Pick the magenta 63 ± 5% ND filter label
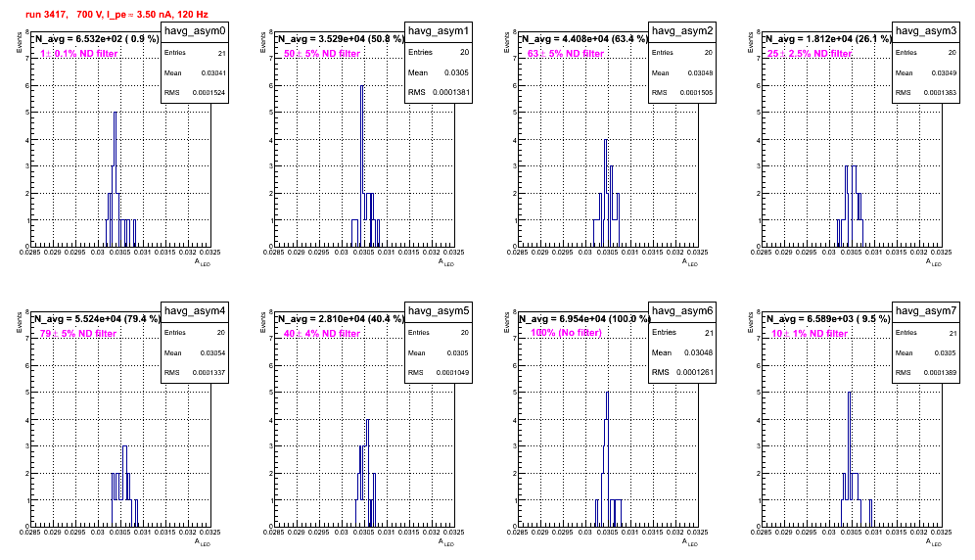975x560 pixels. click(566, 54)
